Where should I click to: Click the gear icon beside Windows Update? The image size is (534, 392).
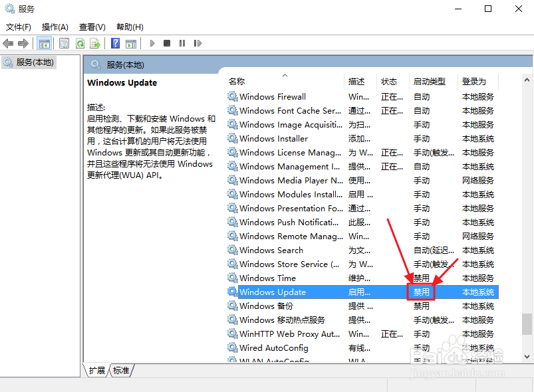pyautogui.click(x=233, y=292)
